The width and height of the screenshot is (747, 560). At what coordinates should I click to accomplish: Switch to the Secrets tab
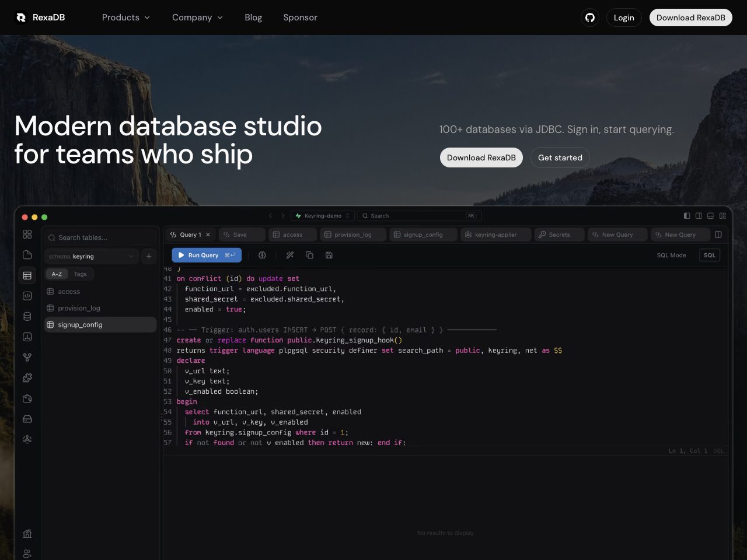click(x=559, y=235)
